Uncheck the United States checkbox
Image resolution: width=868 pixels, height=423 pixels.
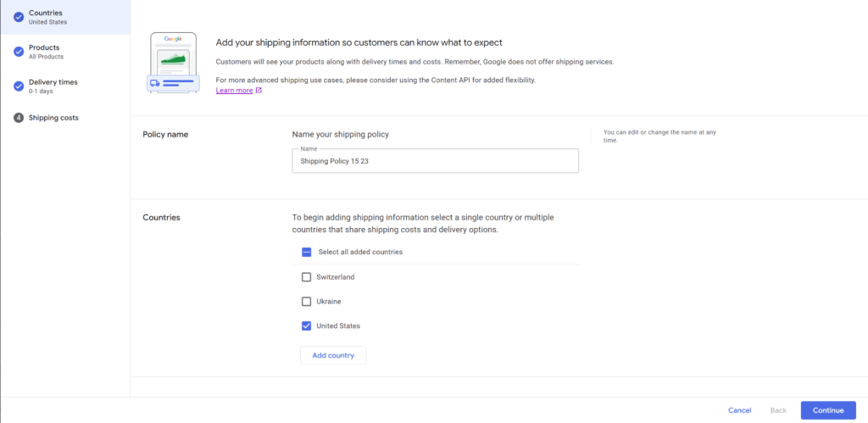307,326
